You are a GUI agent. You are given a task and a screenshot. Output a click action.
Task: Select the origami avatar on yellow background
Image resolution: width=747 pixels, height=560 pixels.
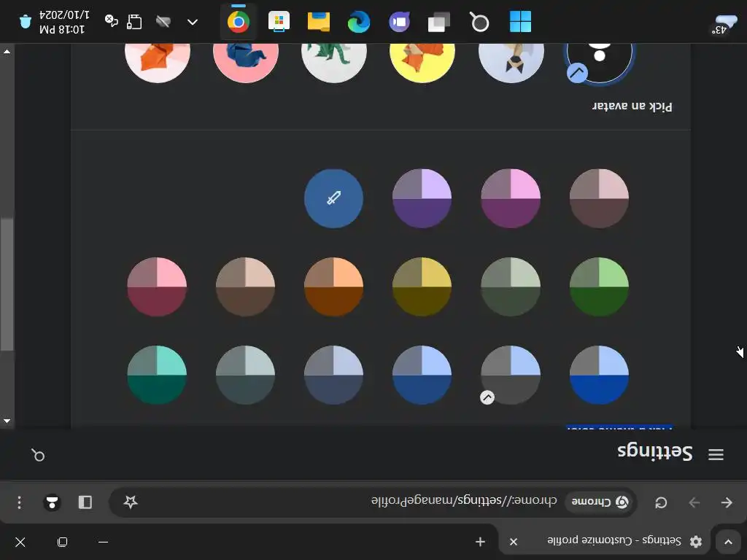[x=422, y=63]
